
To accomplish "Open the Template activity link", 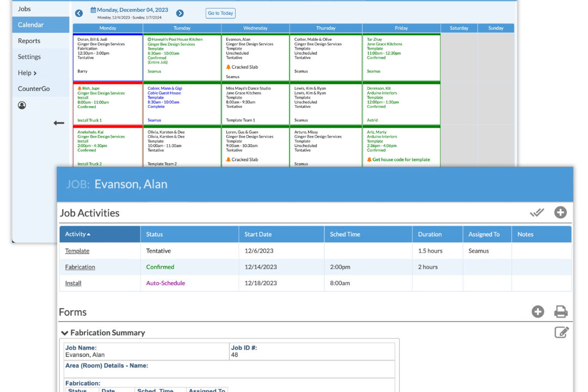I will pos(77,251).
